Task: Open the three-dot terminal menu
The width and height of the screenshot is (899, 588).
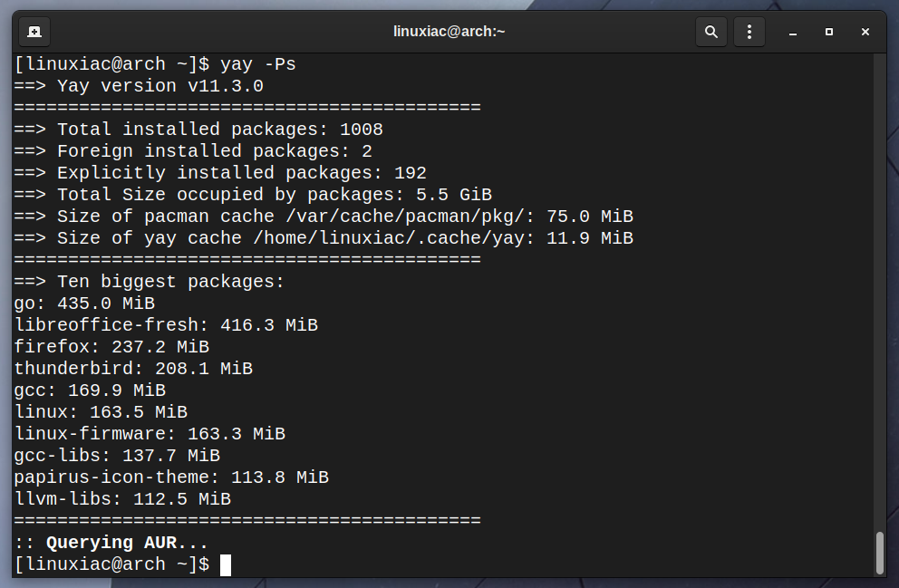Action: tap(749, 32)
